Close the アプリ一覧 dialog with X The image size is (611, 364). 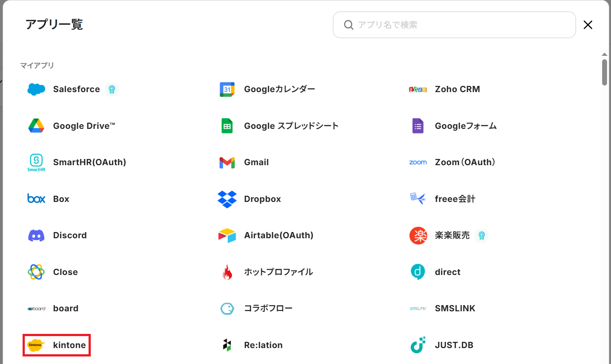coord(588,25)
